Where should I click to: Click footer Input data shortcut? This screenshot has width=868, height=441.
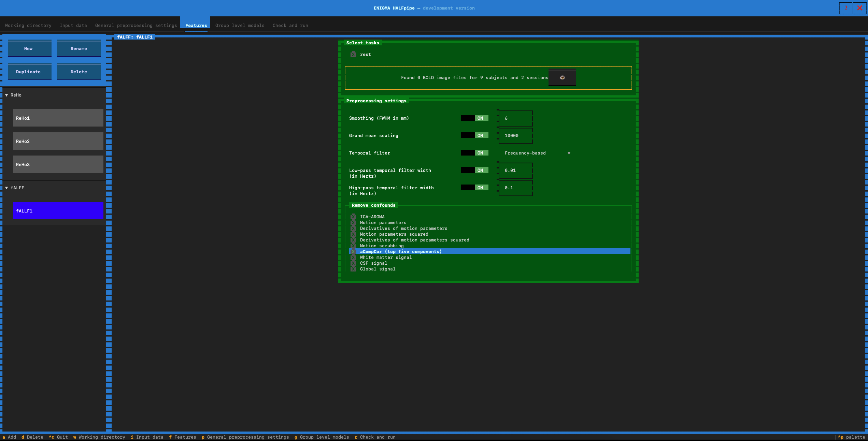coord(147,437)
